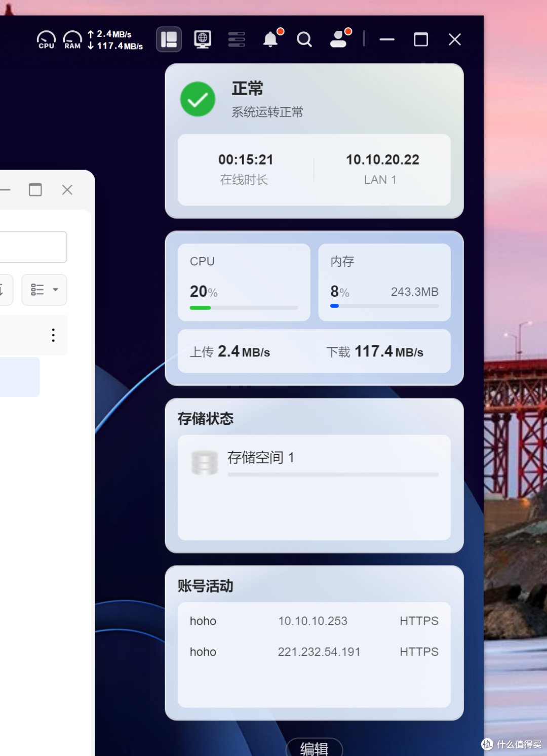Click the HTTPS label for 10.10.10.253
This screenshot has height=756, width=547.
pyautogui.click(x=419, y=621)
